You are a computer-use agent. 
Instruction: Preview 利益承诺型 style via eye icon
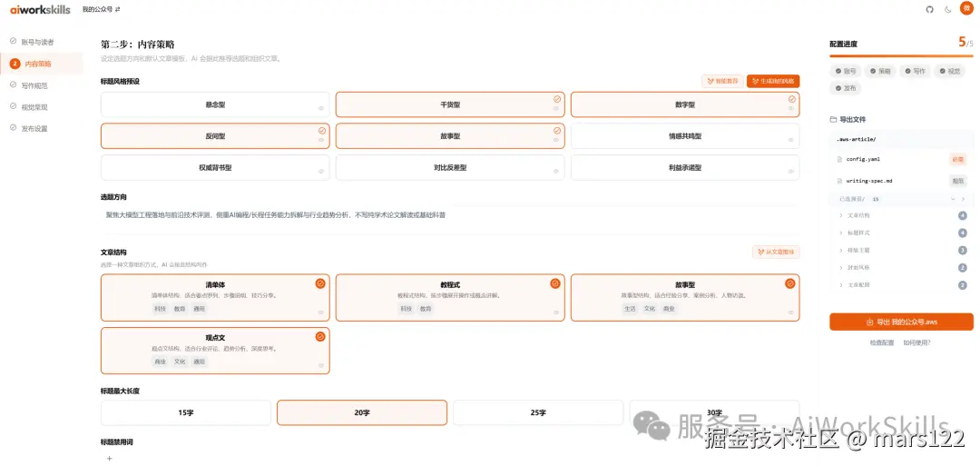(x=791, y=171)
